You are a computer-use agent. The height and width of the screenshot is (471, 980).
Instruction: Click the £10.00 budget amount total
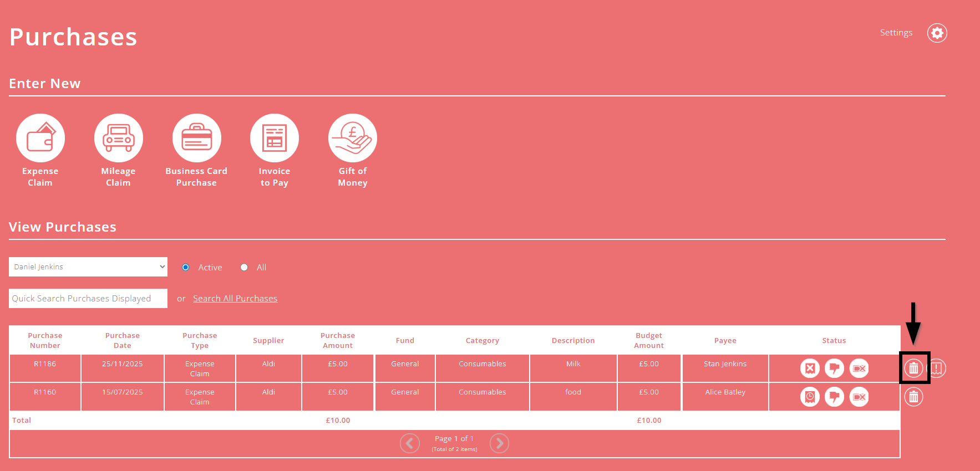click(649, 420)
